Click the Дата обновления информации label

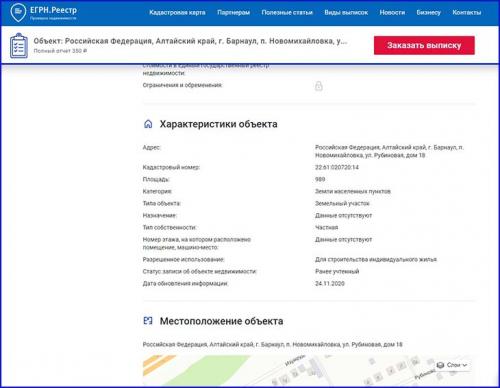185,283
